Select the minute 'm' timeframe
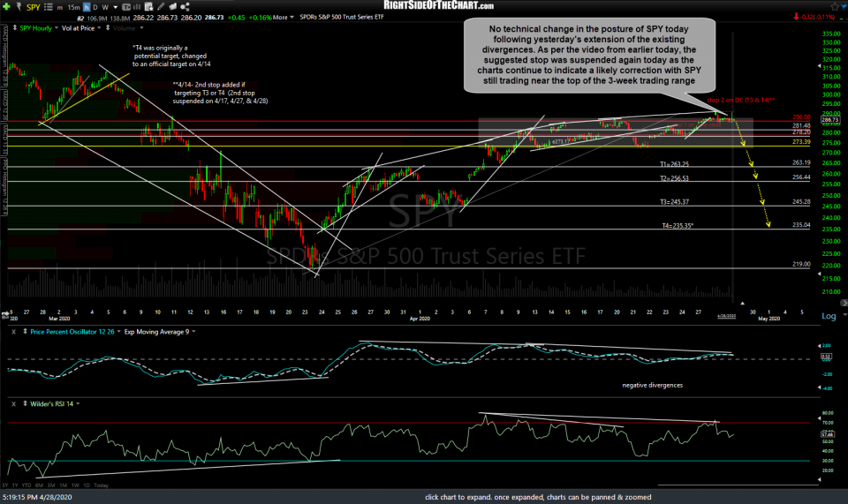The height and width of the screenshot is (504, 848). click(x=59, y=8)
